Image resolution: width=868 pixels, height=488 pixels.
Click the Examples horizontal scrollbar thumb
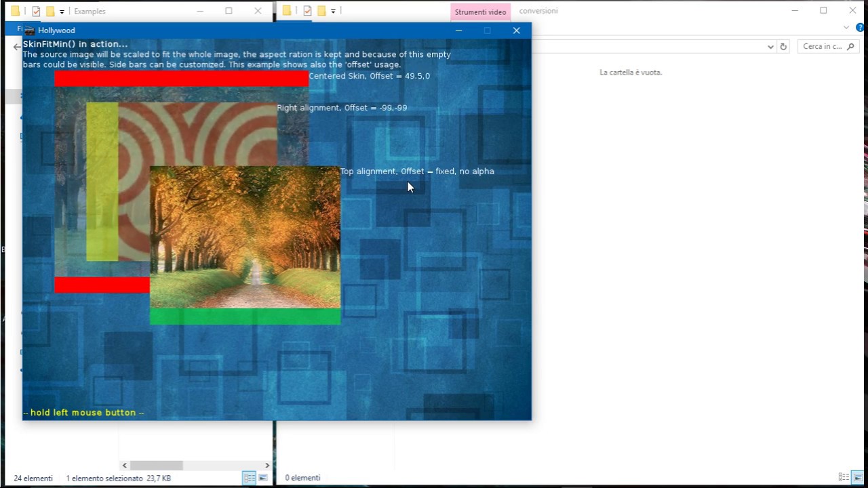(156, 465)
